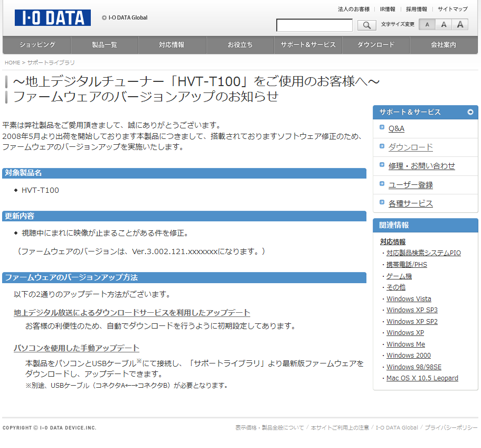Open the サポート＆サービス navigation menu
This screenshot has width=481, height=448.
pos(308,45)
